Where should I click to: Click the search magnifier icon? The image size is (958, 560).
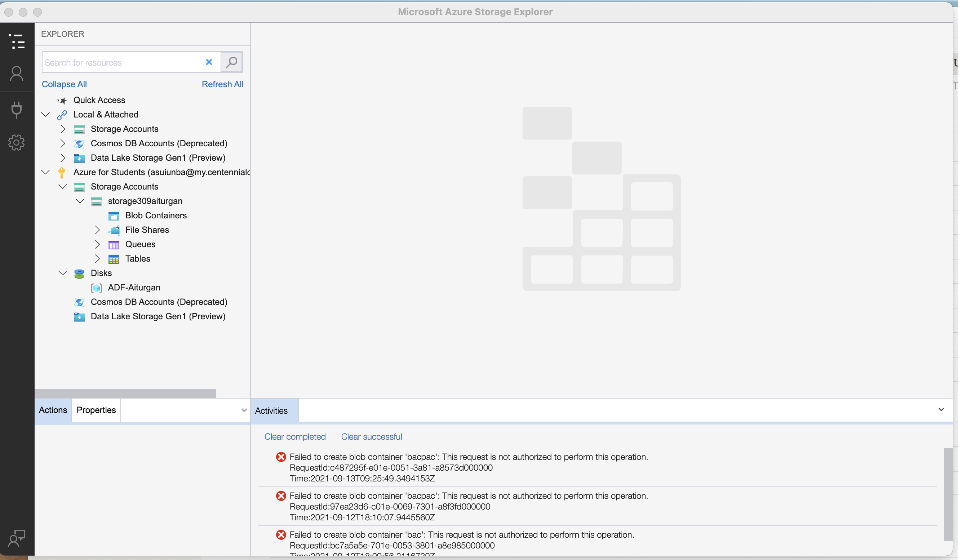[231, 62]
